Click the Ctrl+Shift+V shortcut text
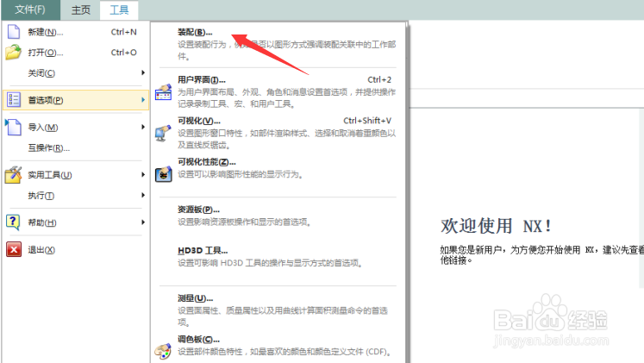644x363 pixels. click(367, 121)
